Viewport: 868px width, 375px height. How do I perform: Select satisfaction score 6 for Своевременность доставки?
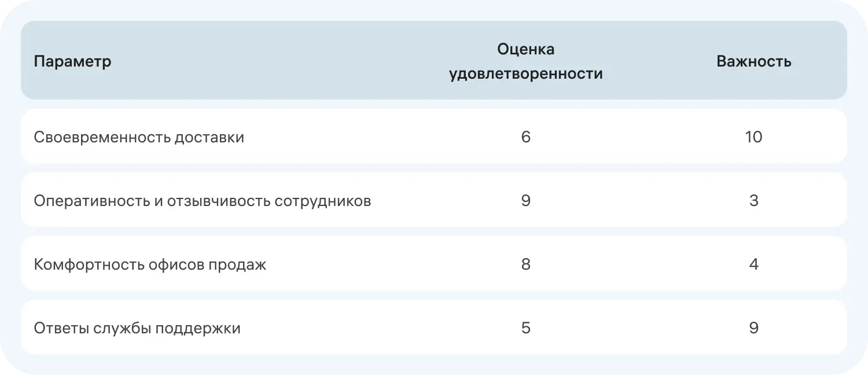(x=525, y=137)
